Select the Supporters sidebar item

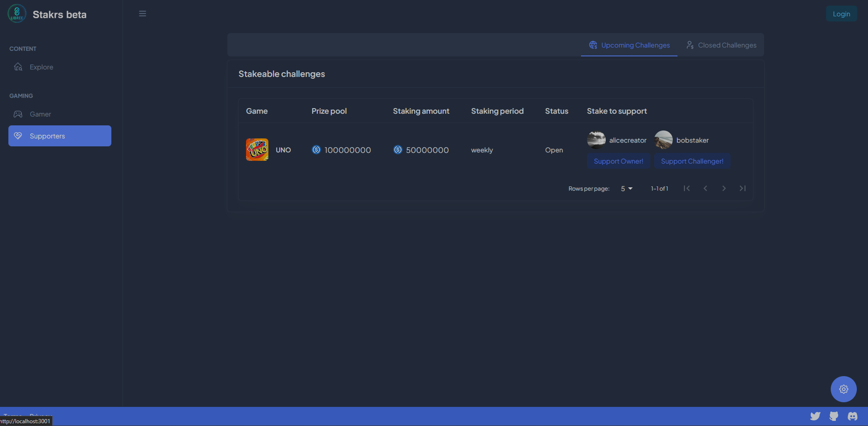point(60,136)
